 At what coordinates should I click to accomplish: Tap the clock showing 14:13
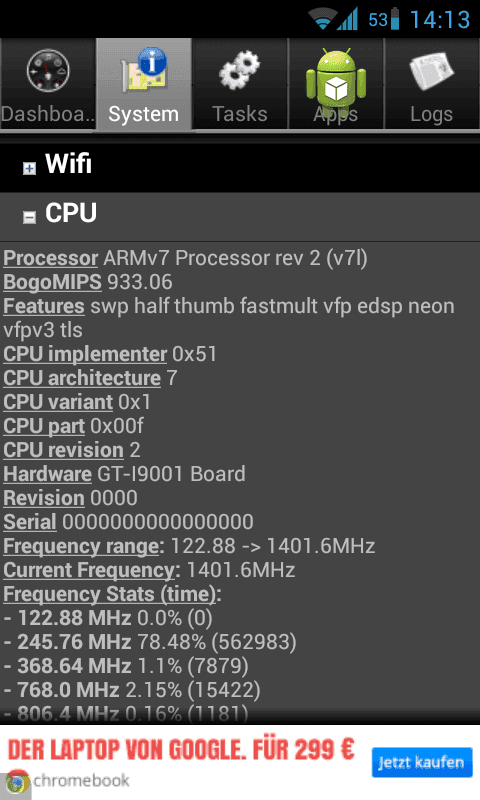click(439, 20)
